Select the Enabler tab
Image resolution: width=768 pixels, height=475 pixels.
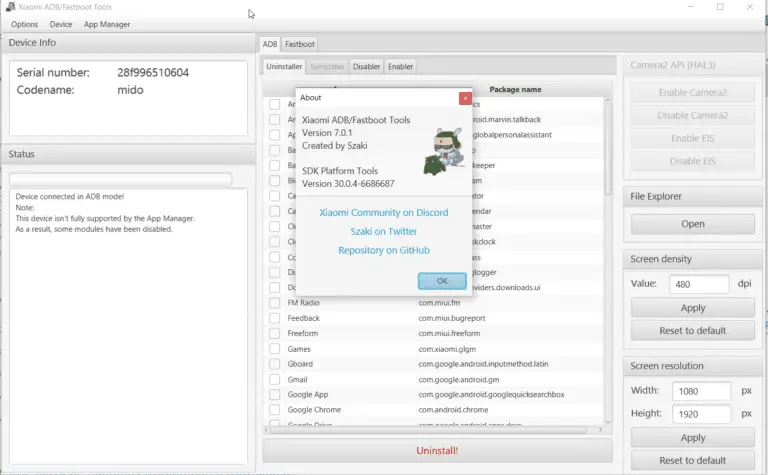pyautogui.click(x=400, y=67)
